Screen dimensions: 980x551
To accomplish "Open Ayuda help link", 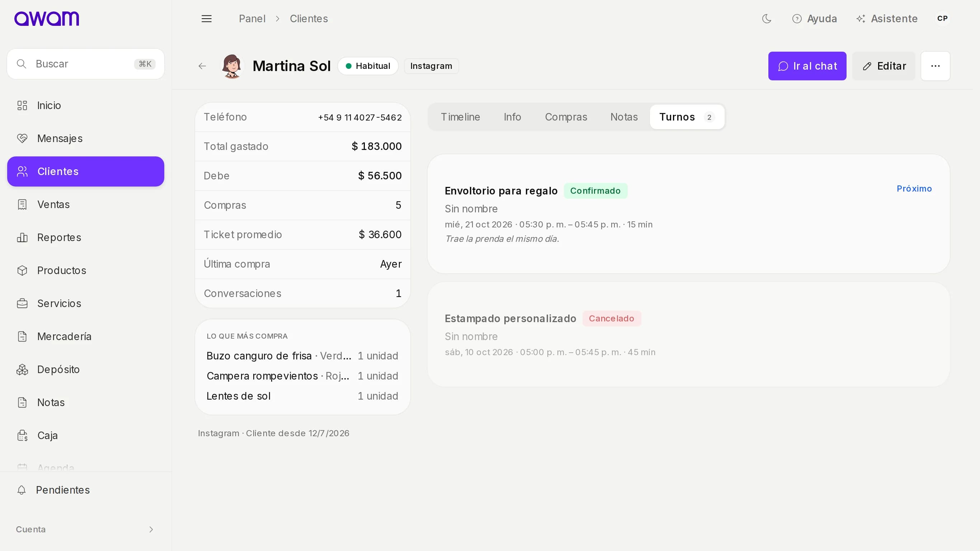I will click(814, 19).
